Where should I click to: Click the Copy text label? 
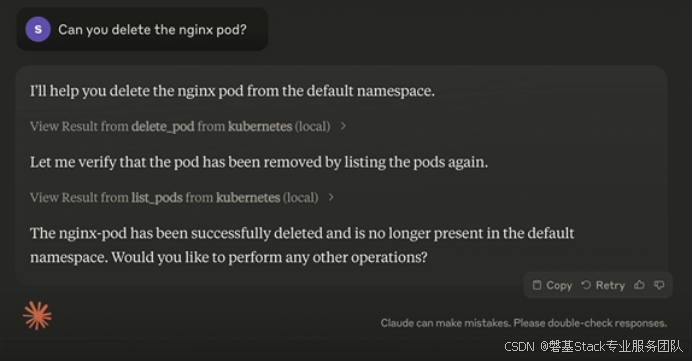coord(559,285)
